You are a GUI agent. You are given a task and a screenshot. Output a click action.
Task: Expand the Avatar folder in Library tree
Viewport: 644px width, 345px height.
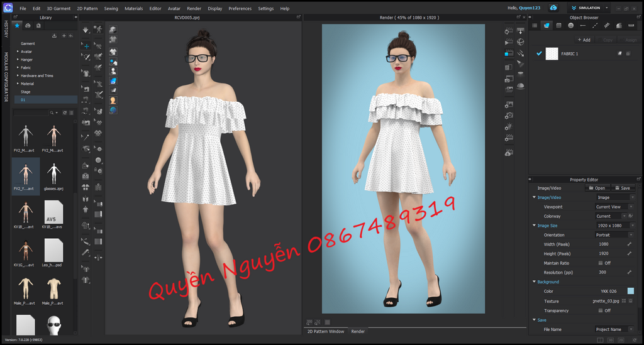(18, 52)
